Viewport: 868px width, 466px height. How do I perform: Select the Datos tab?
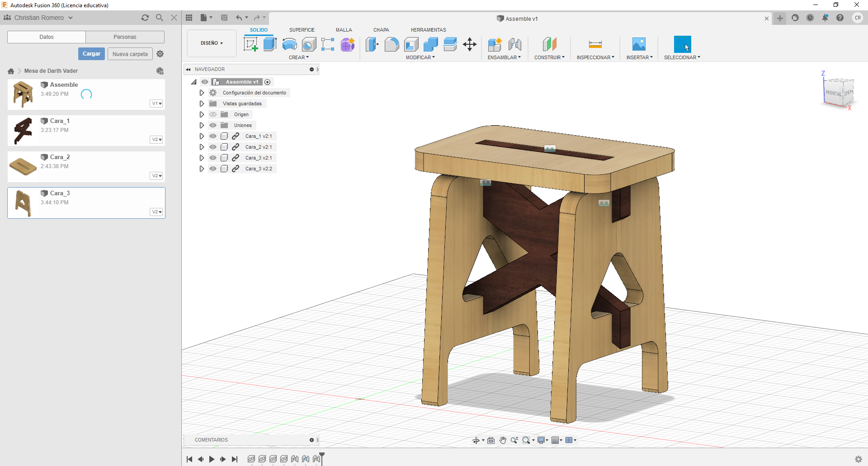click(47, 37)
